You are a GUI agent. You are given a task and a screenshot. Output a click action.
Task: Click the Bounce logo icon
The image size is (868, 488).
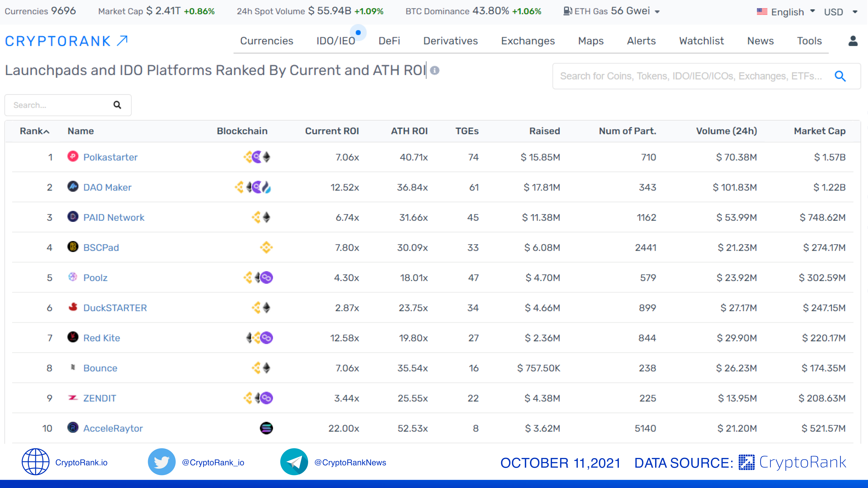tap(73, 367)
